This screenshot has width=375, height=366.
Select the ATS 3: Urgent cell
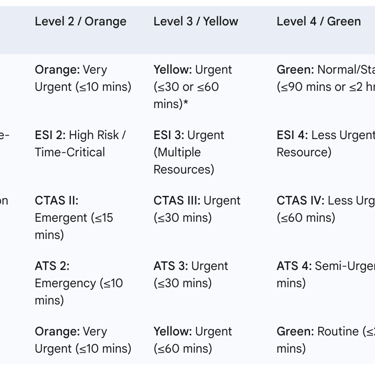pyautogui.click(x=191, y=274)
